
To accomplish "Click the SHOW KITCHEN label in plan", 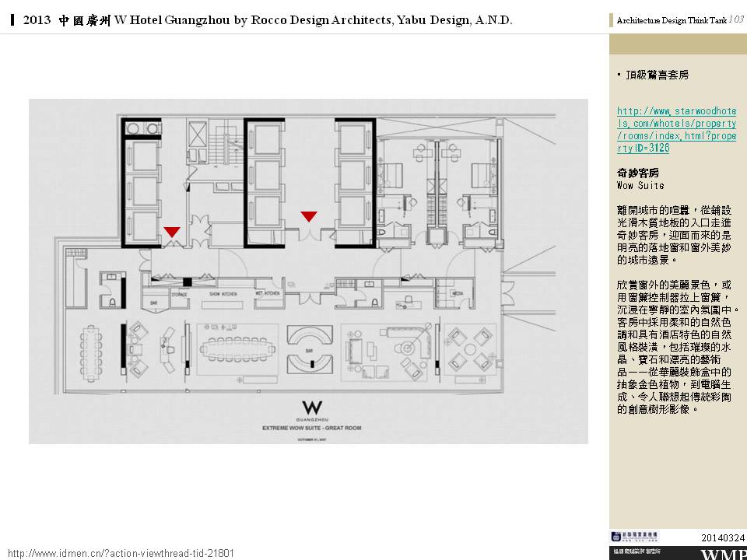I will coord(223,294).
